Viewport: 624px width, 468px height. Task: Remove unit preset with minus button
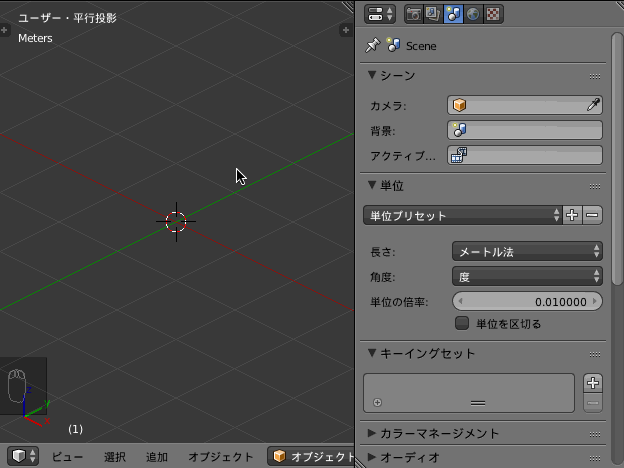tap(592, 215)
